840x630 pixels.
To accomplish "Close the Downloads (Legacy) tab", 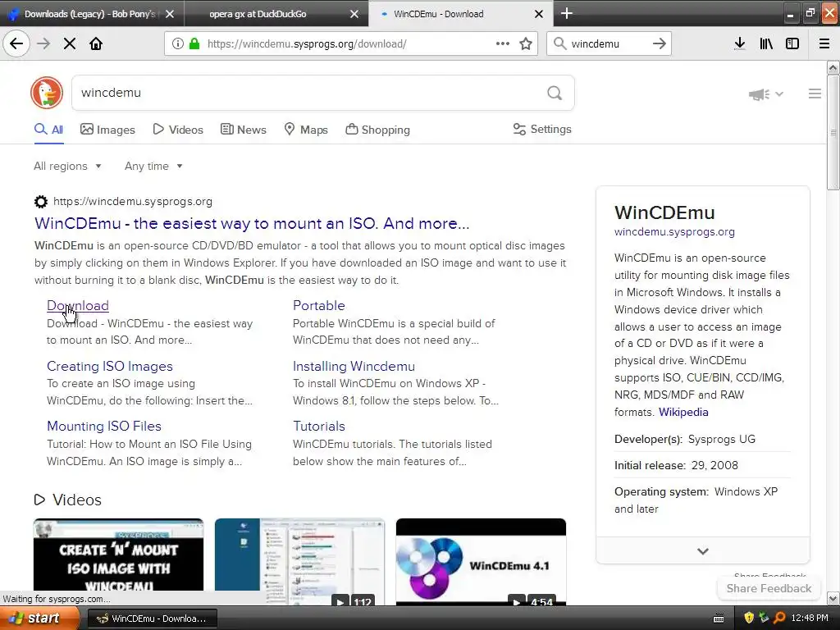I will click(170, 14).
